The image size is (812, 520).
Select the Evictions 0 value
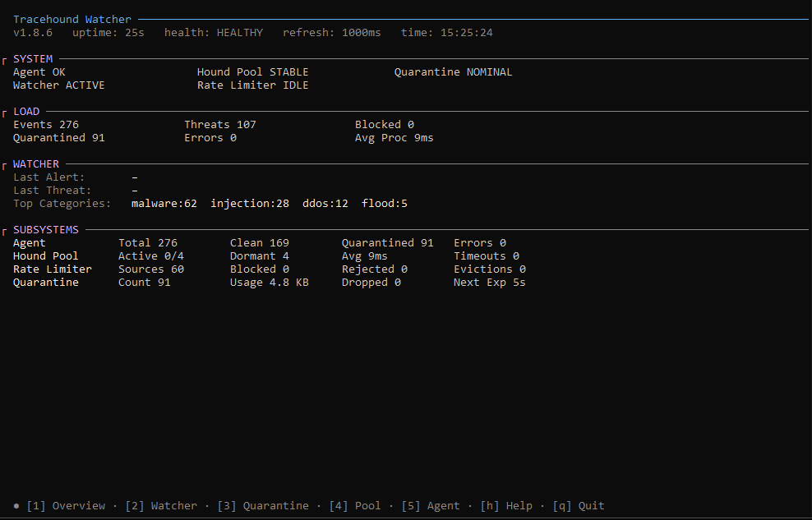[489, 269]
